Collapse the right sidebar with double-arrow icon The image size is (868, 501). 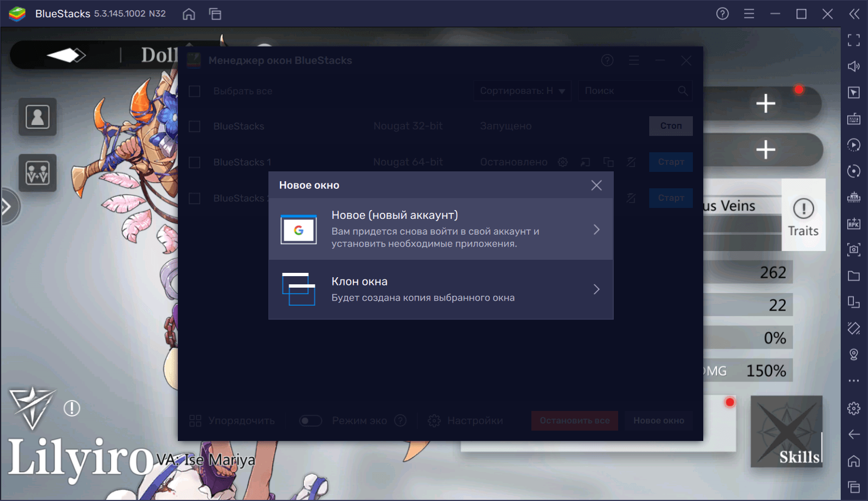coord(854,14)
